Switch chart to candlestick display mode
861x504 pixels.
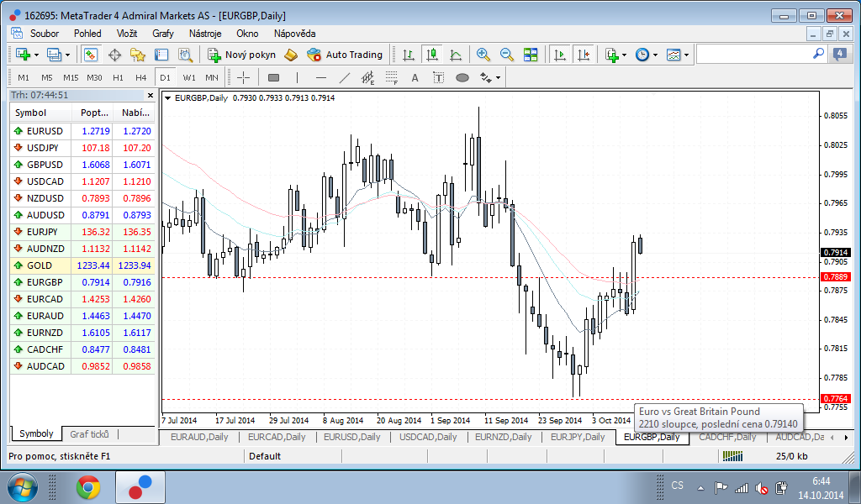[432, 55]
